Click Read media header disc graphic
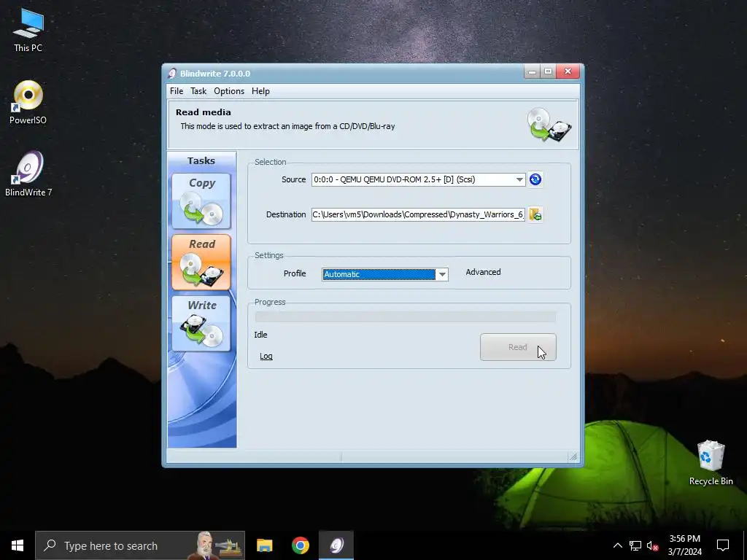The width and height of the screenshot is (747, 560). coord(549,125)
